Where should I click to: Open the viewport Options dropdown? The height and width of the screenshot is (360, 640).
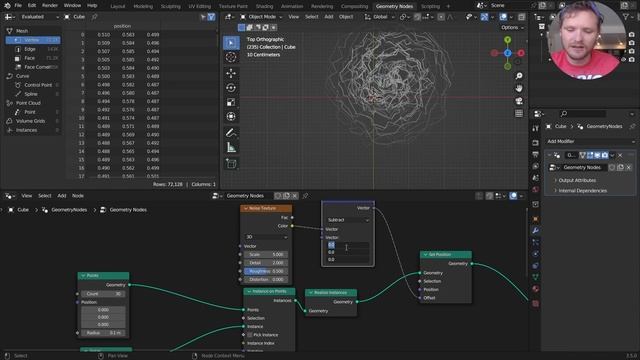(x=512, y=27)
